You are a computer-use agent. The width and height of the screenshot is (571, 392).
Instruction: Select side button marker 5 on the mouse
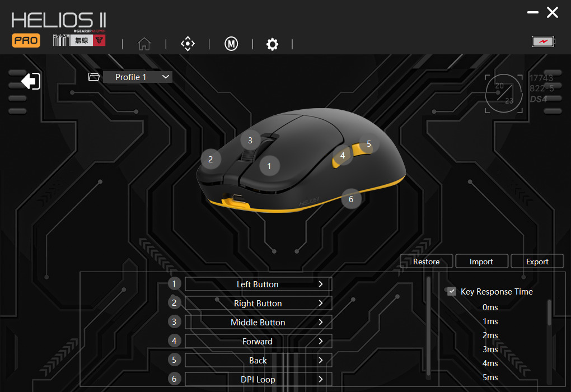point(369,144)
